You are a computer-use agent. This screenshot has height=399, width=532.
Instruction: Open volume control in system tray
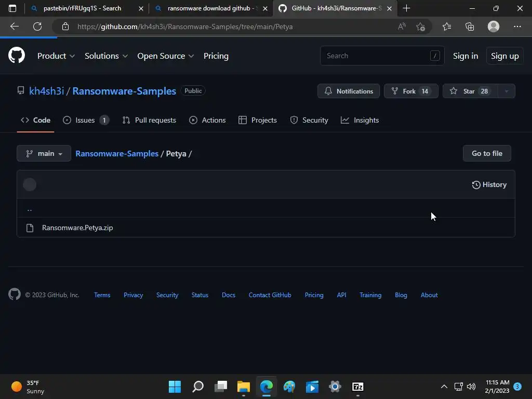471,387
